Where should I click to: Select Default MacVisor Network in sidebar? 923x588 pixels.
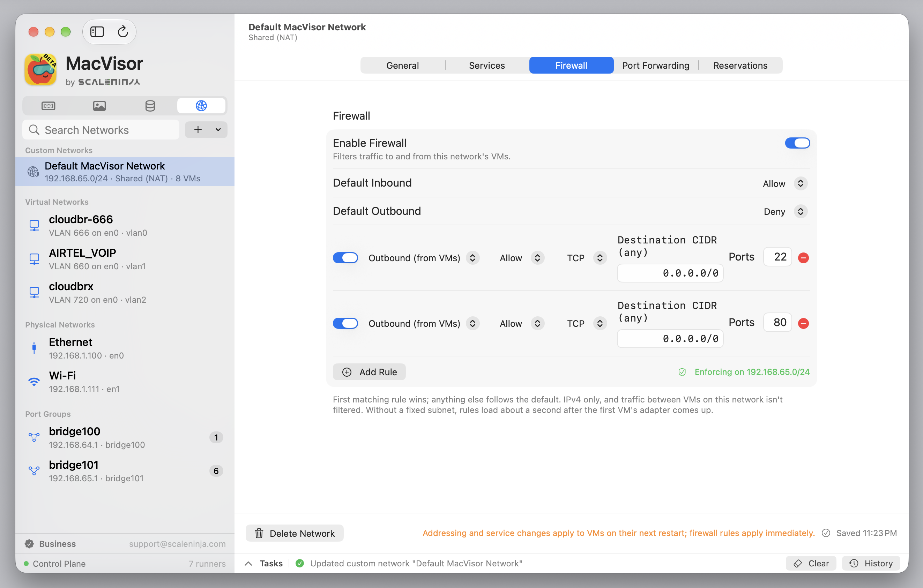coord(125,172)
